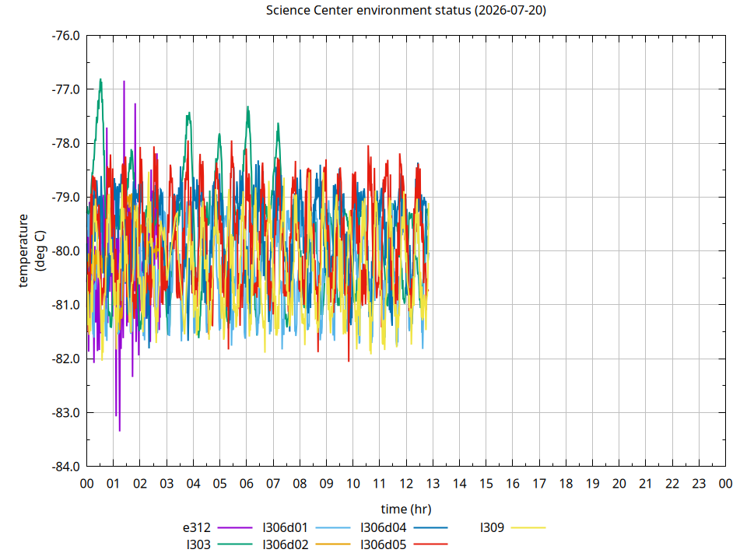Click the 01 hour x-axis tick label

coord(114,484)
